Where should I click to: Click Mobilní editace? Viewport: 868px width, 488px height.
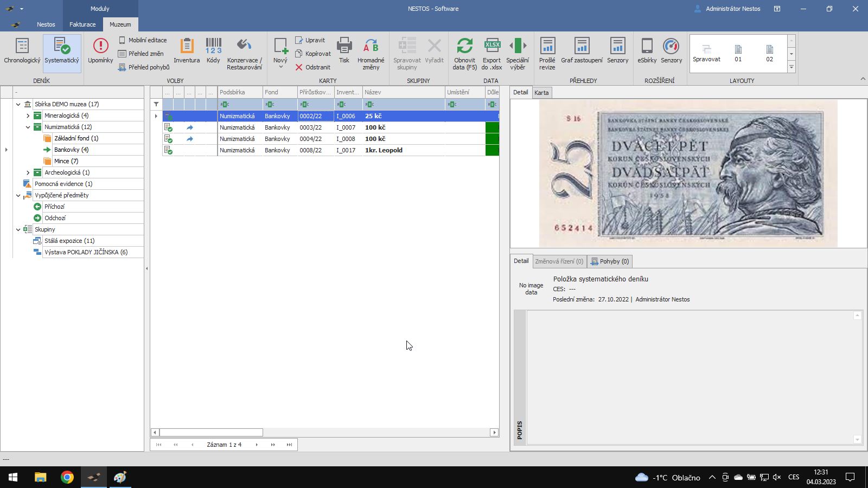[x=143, y=40]
